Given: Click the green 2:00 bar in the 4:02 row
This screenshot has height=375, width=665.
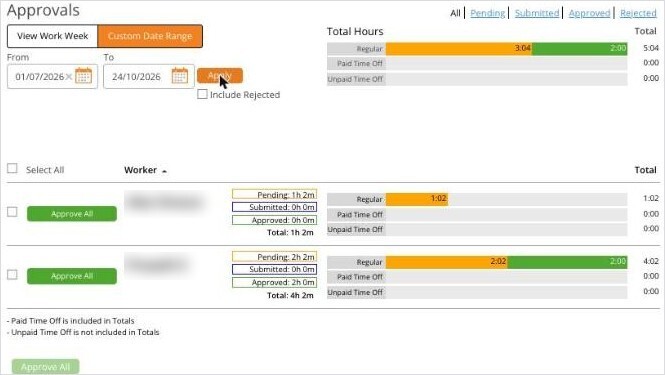Looking at the screenshot, I should (567, 262).
